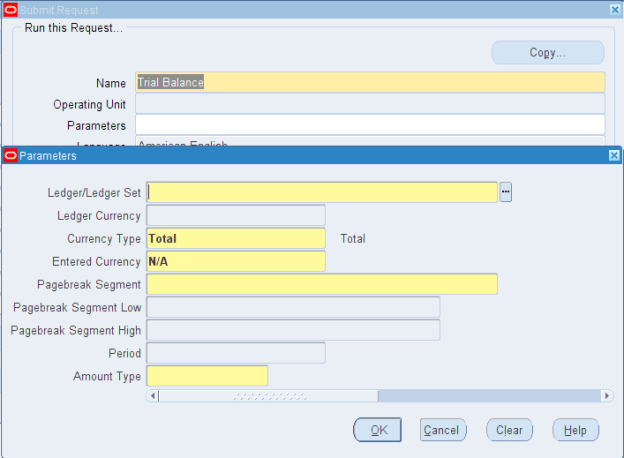Viewport: 624px width, 458px height.
Task: Select the Currency Type field
Action: point(235,238)
